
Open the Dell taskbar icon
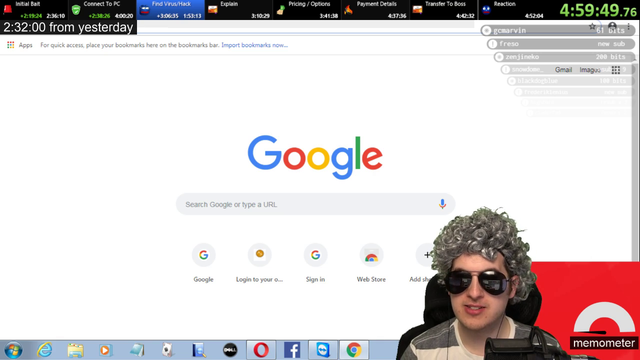[x=230, y=350]
